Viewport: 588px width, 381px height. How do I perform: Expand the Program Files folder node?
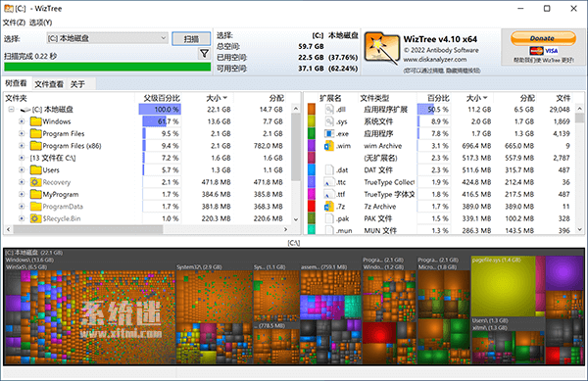pos(22,133)
